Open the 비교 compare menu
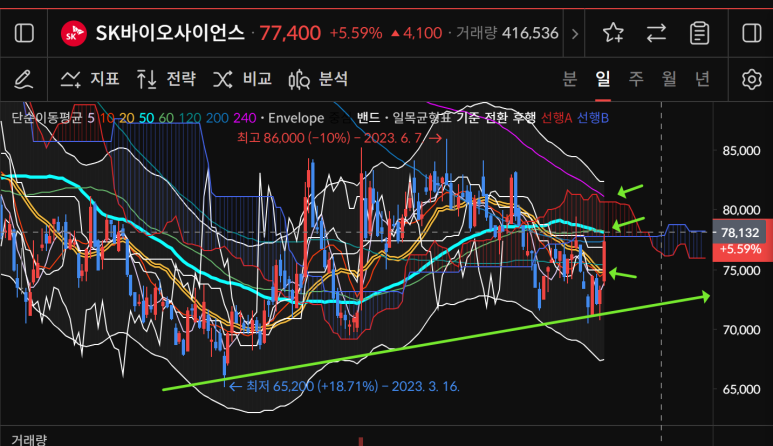This screenshot has width=773, height=446. 243,79
